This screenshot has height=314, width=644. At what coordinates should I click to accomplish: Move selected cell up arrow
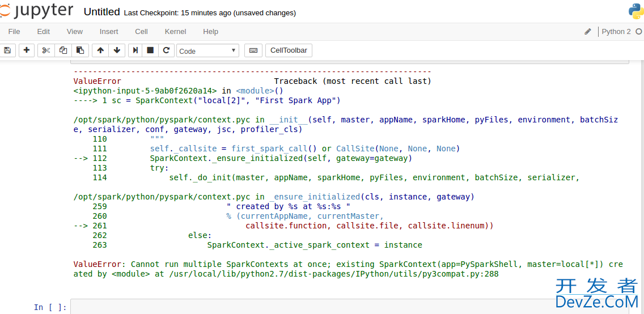point(100,50)
